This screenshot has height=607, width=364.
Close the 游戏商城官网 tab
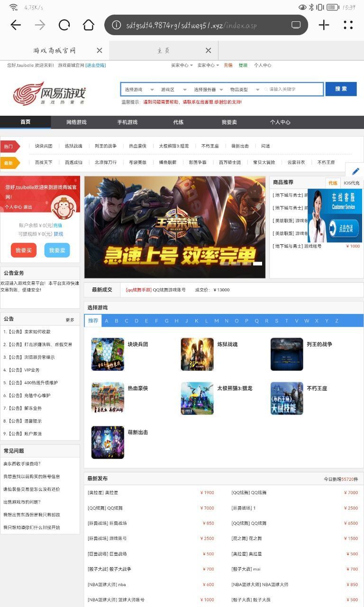pyautogui.click(x=100, y=50)
